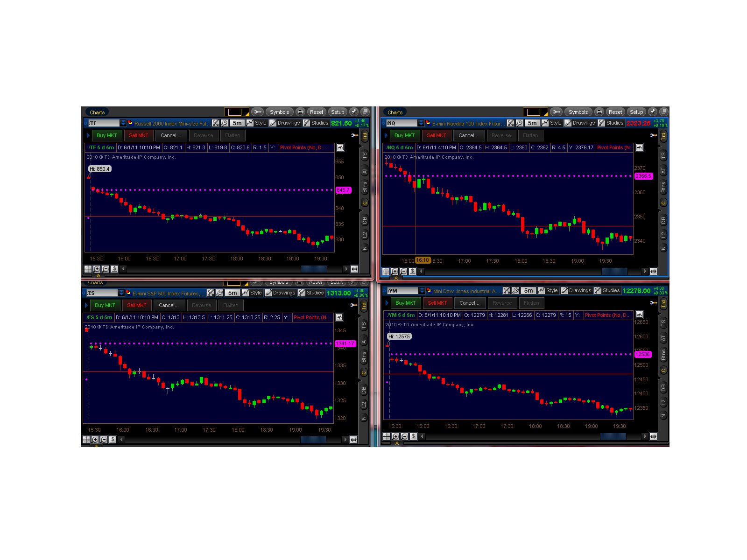Click the chart icon beside /YM Pivot Points label

(x=639, y=315)
